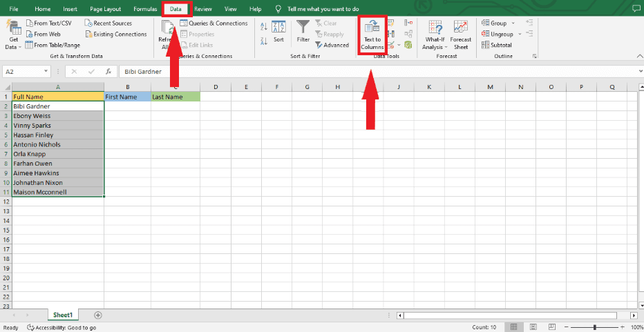Image resolution: width=644 pixels, height=332 pixels.
Task: Click the Data Validation icon
Action: [x=390, y=45]
